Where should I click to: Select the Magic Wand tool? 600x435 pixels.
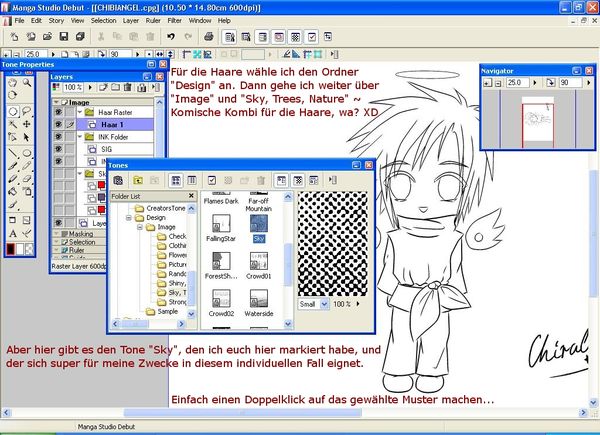[13, 124]
